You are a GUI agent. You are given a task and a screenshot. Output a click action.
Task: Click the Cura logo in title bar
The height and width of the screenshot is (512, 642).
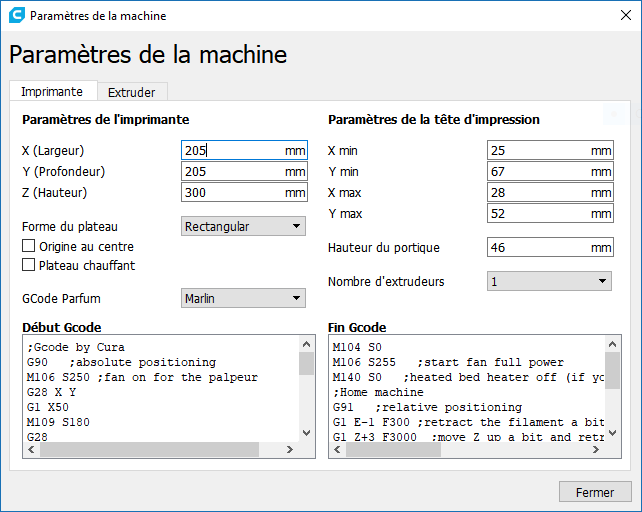pos(16,16)
